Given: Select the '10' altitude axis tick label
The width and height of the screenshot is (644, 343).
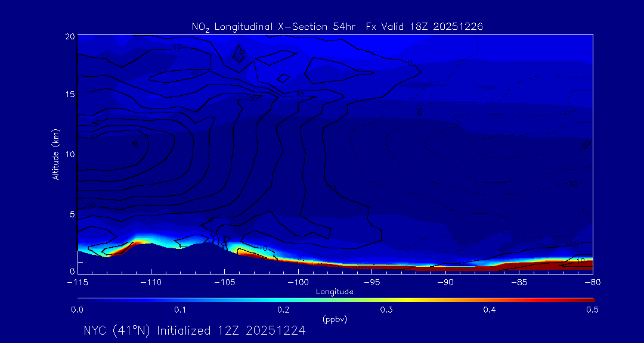Looking at the screenshot, I should coord(70,154).
